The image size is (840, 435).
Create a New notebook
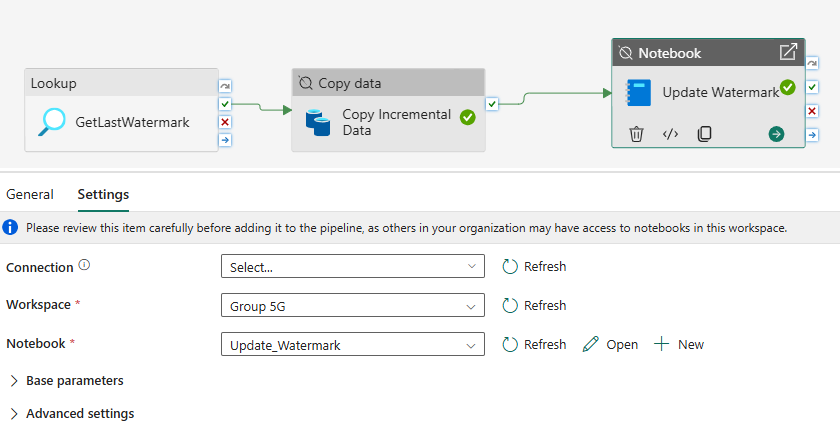pos(679,344)
